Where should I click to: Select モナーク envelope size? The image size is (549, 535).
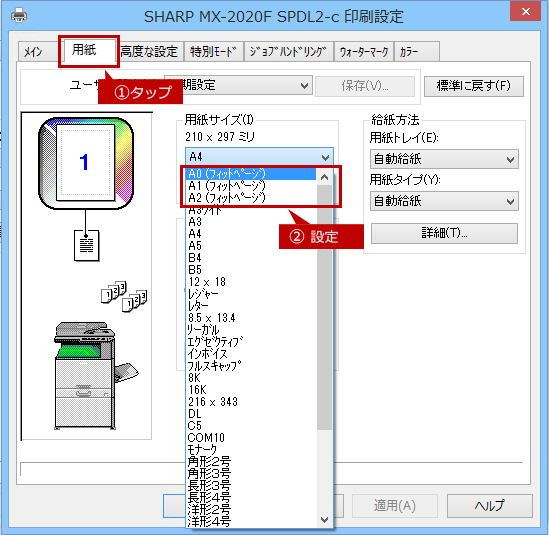tap(251, 450)
